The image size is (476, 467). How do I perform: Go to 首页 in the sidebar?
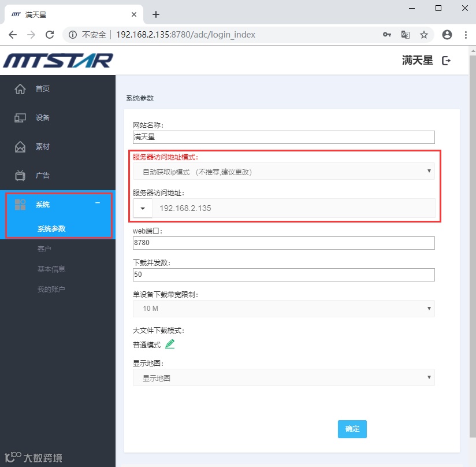(43, 88)
